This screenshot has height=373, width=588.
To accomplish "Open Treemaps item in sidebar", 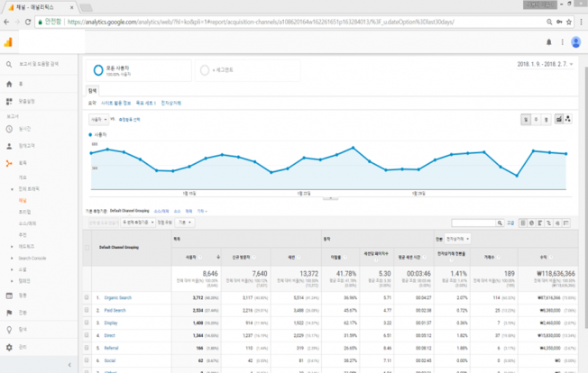I will 24,212.
